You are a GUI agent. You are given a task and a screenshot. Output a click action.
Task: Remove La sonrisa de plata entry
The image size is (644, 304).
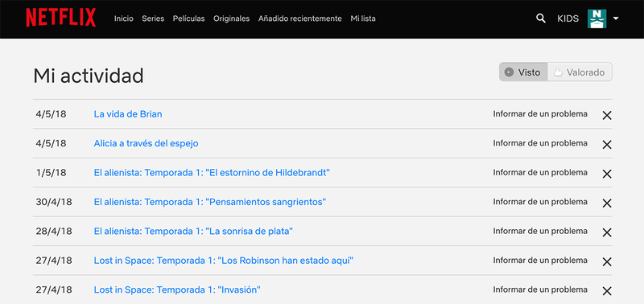click(x=607, y=232)
